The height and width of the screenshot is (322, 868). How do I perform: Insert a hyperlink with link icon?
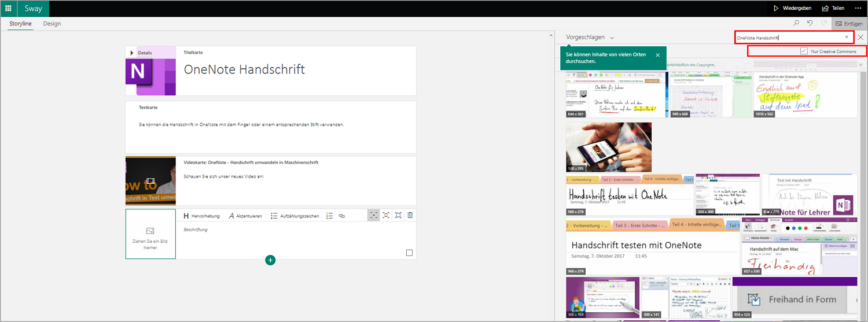342,216
